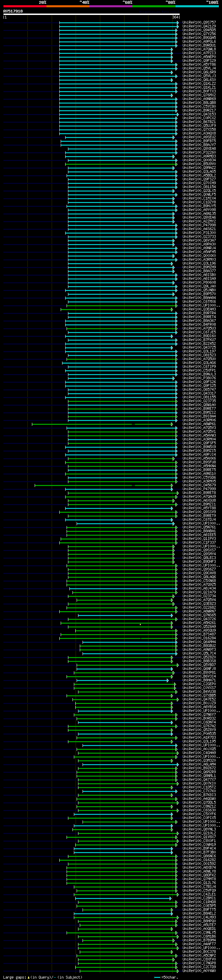Click UniRef100_A9SQU9 text
The image size is (222, 980).
pos(199,630)
